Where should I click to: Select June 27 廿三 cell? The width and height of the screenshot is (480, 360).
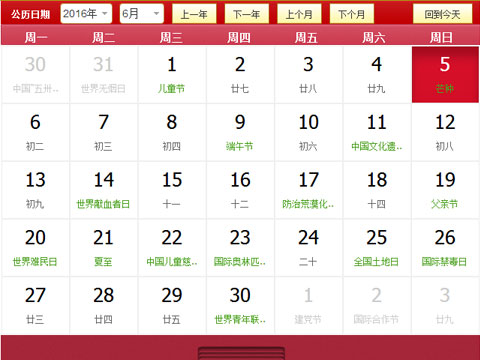[x=35, y=305]
